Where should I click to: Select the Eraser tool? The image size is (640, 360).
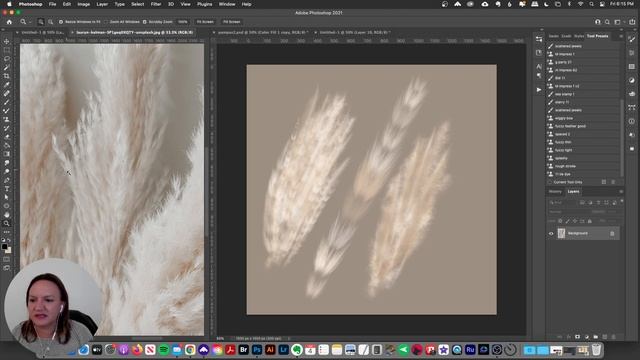coord(7,137)
